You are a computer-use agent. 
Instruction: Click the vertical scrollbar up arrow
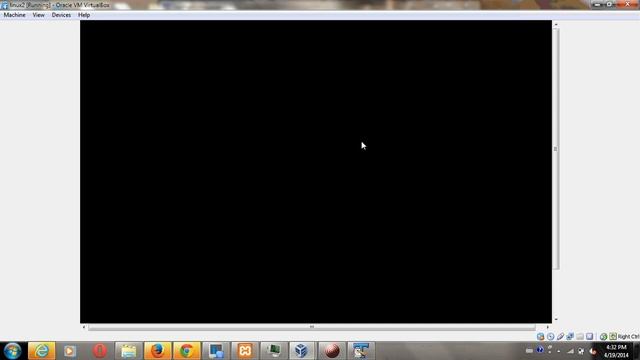pos(556,24)
